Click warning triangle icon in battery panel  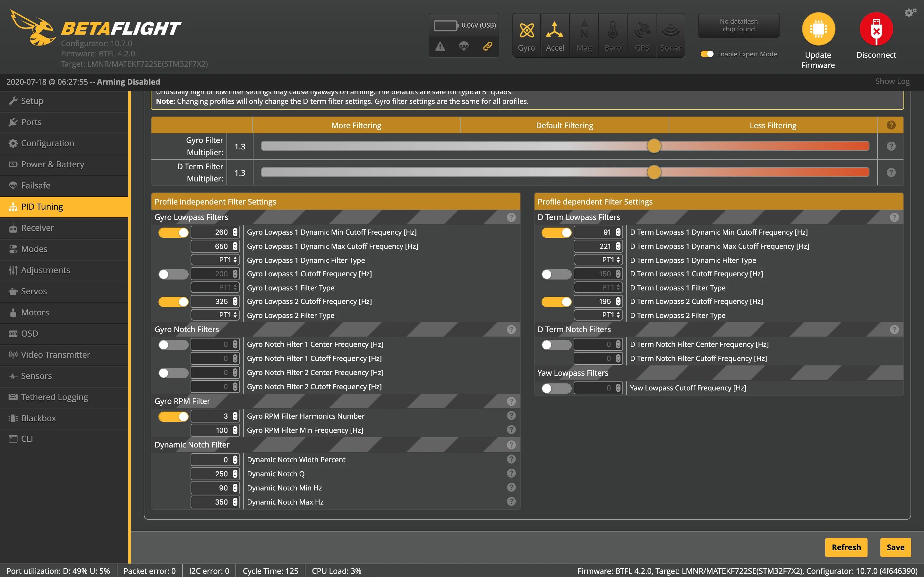pos(440,46)
